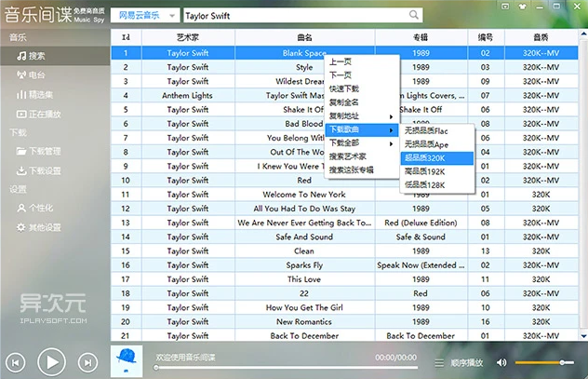Click the search magnifier icon
Screen dimensions: 588x379
click(414, 15)
